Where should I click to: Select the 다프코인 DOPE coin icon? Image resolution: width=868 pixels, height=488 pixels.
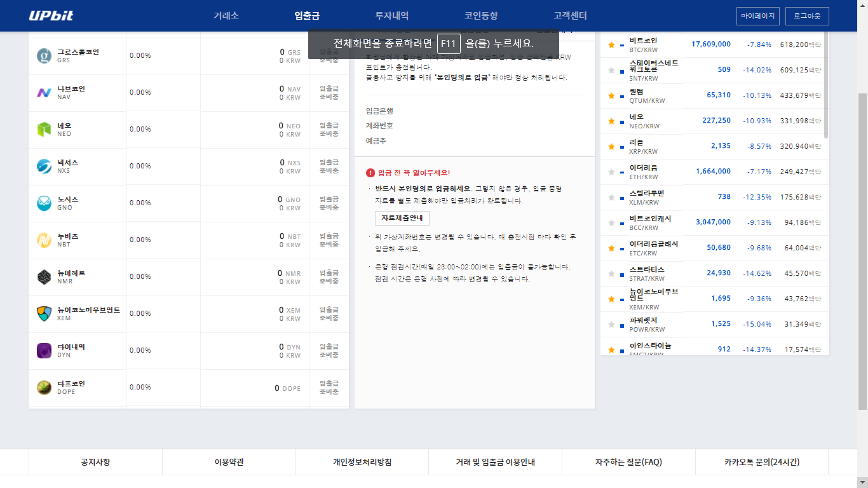(44, 388)
